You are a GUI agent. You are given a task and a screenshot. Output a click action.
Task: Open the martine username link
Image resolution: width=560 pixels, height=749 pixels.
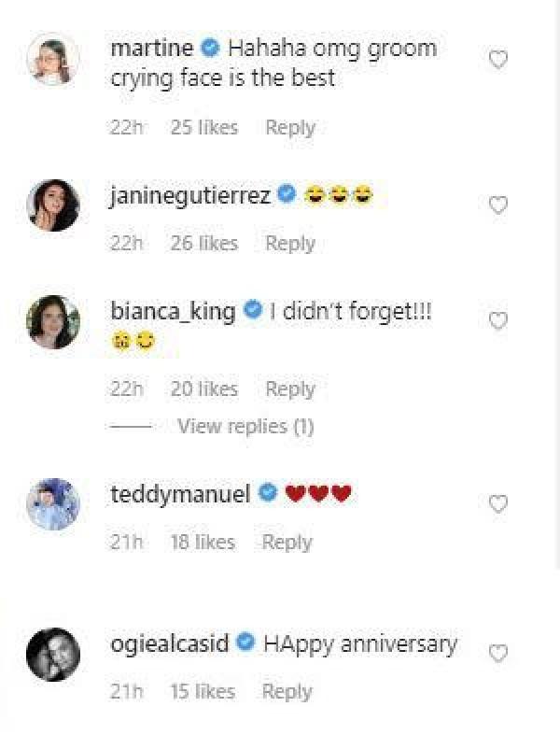tap(150, 48)
